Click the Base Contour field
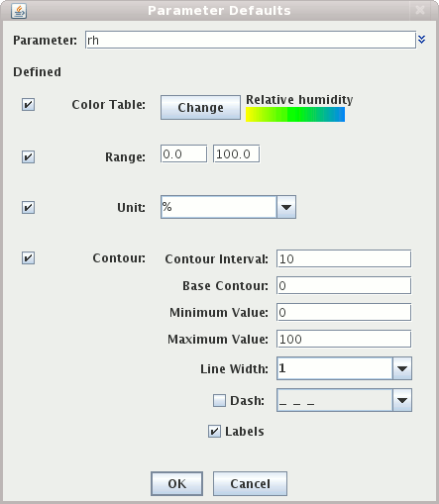439x504 pixels. [x=344, y=285]
